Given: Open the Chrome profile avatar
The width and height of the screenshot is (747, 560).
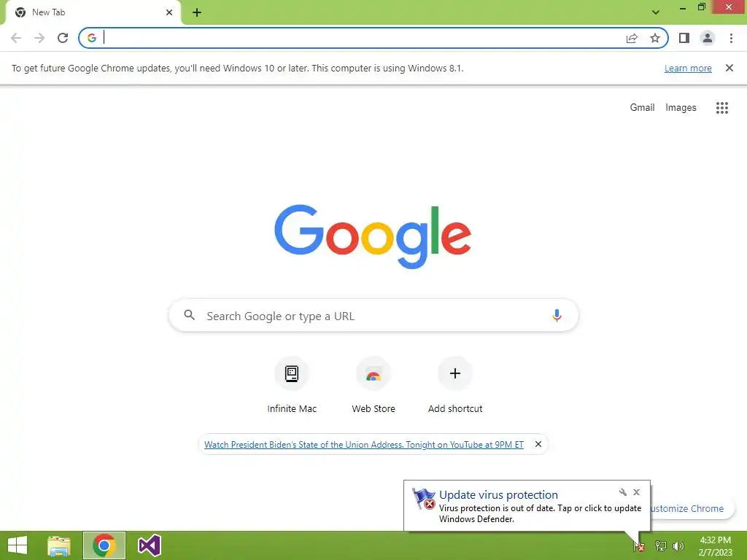Looking at the screenshot, I should [708, 38].
